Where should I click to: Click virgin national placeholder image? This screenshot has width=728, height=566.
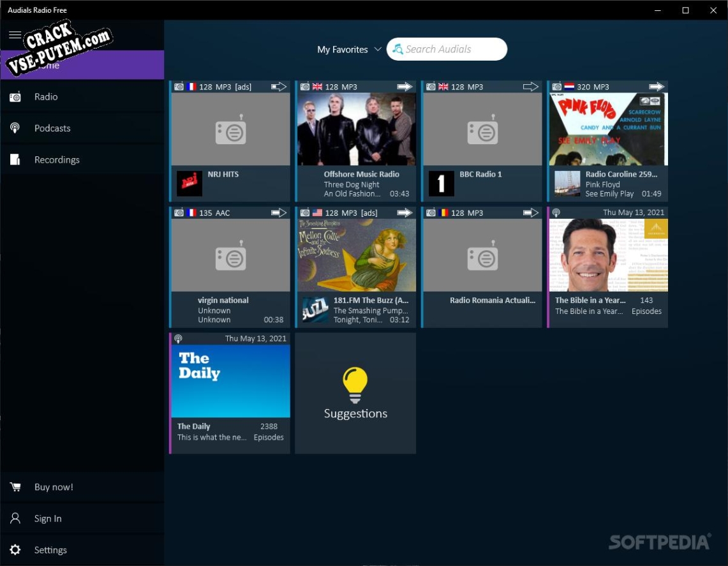[231, 255]
